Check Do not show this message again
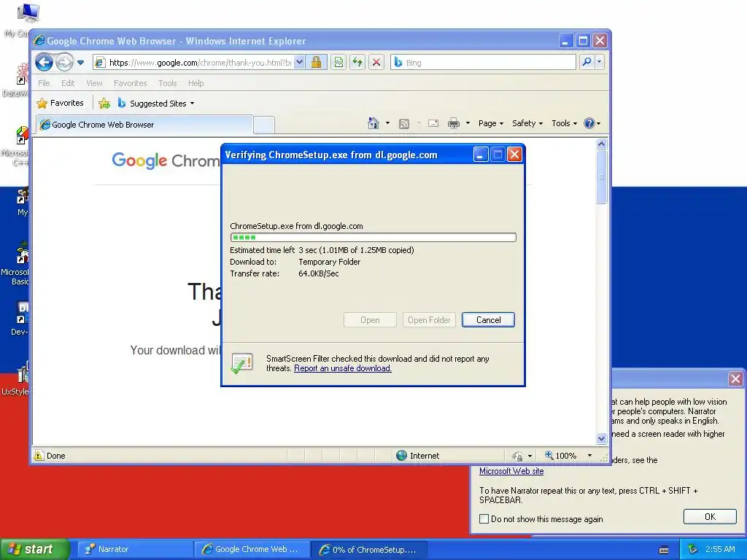The width and height of the screenshot is (747, 560). pos(484,518)
